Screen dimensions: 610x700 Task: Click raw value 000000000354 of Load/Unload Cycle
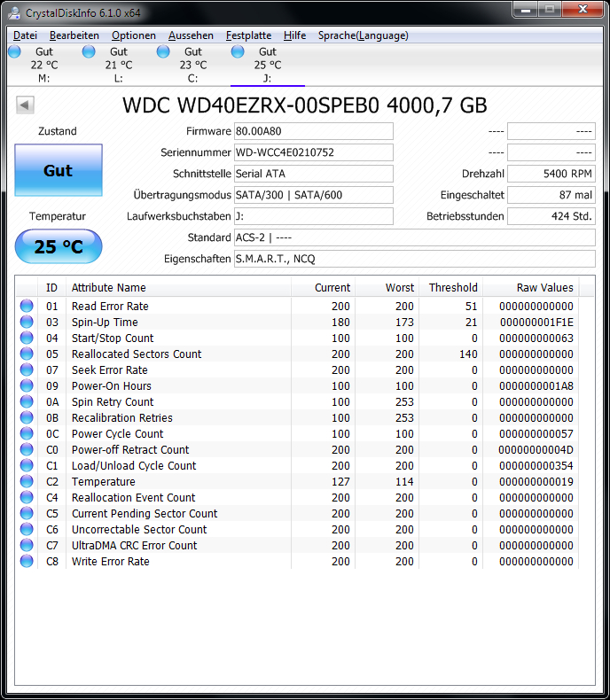[x=536, y=465]
